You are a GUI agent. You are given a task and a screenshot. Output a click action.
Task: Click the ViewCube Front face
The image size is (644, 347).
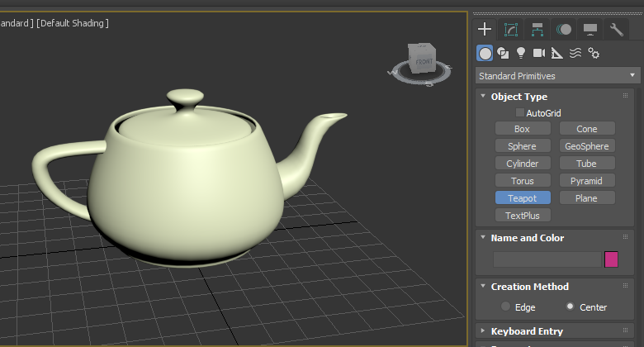(424, 64)
